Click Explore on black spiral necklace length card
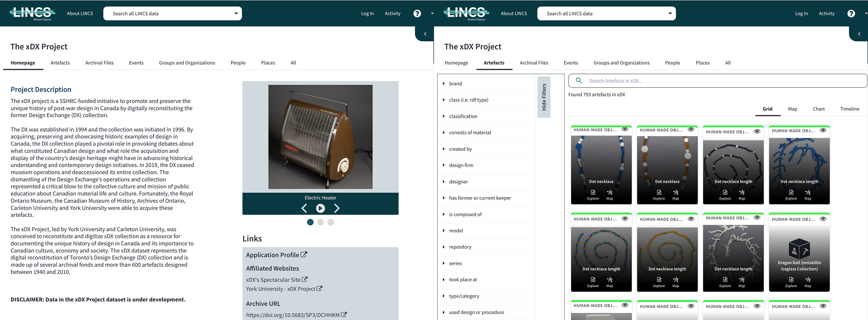Viewport: 868px width, 320px height. tap(725, 194)
